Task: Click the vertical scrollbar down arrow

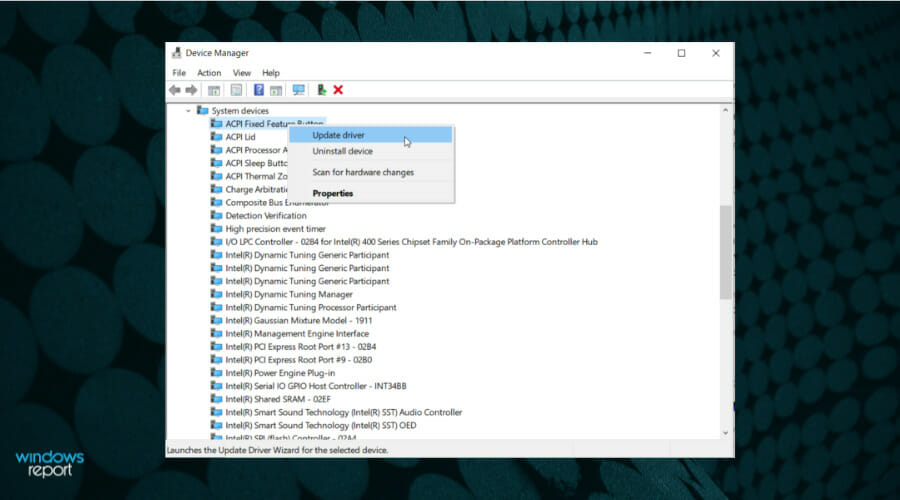Action: (x=726, y=433)
